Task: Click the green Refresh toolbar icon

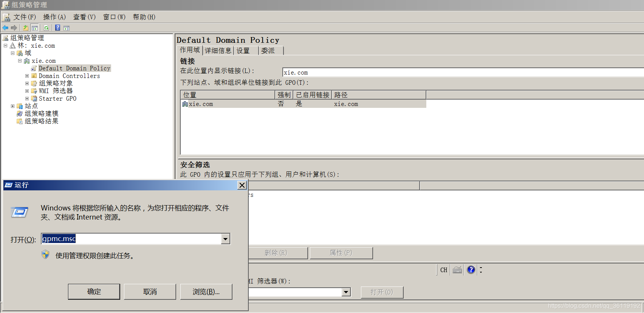Action: (x=46, y=28)
